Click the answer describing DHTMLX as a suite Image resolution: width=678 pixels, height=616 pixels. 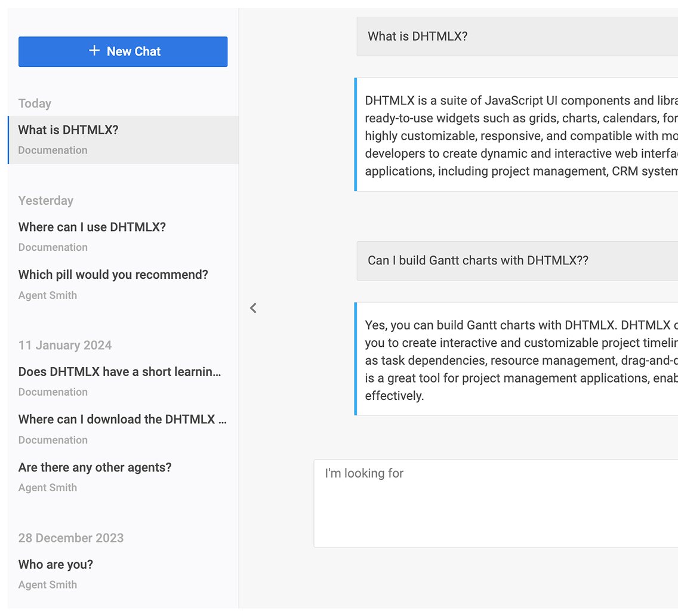[x=516, y=134]
